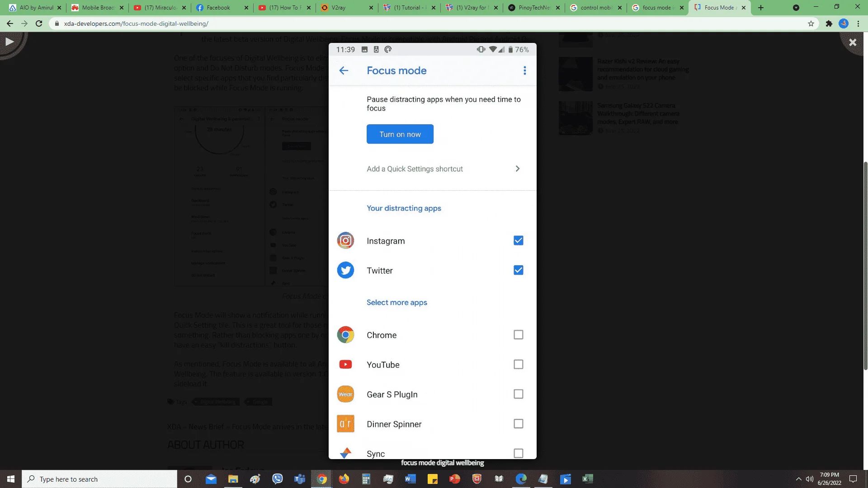868x488 pixels.
Task: Click the Turn on now button
Action: [x=400, y=134]
